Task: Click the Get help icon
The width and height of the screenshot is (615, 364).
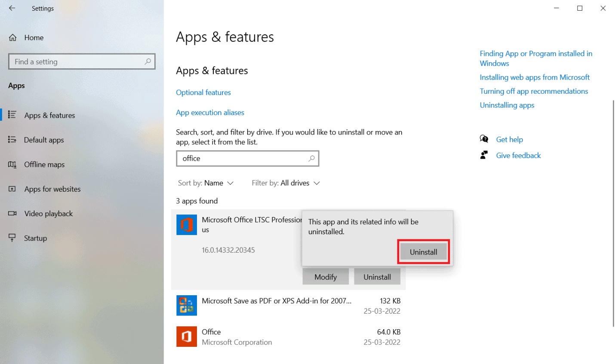Action: tap(484, 139)
